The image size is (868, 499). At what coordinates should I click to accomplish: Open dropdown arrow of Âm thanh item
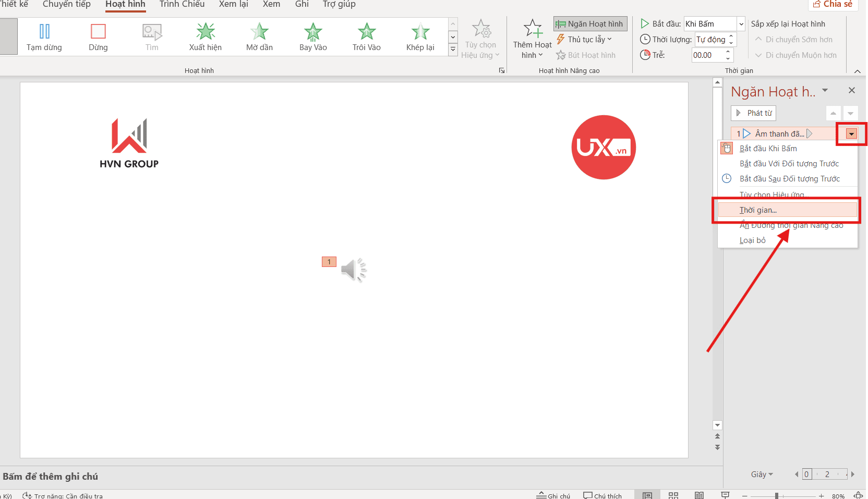[851, 134]
